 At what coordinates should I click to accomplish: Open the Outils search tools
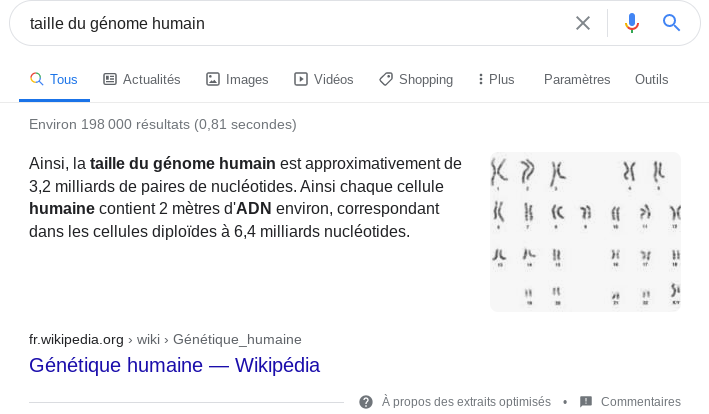pyautogui.click(x=651, y=80)
